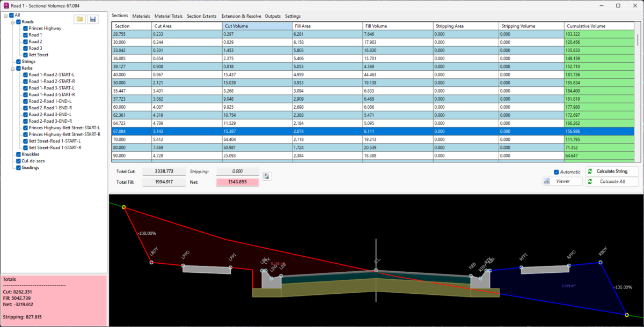Image resolution: width=644 pixels, height=327 pixels.
Task: Select the Ilett Street-Road 1-START-L kerb item
Action: [x=55, y=141]
